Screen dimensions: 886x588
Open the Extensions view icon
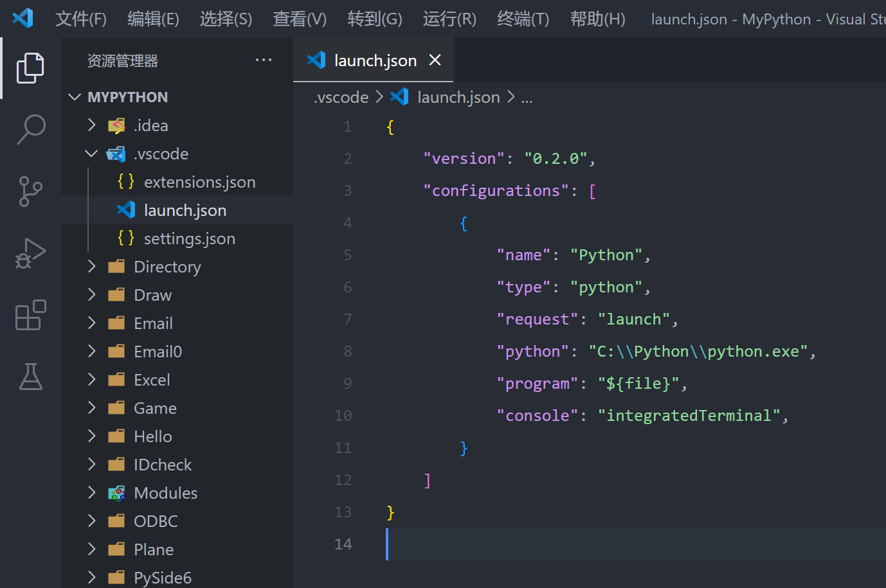tap(30, 315)
